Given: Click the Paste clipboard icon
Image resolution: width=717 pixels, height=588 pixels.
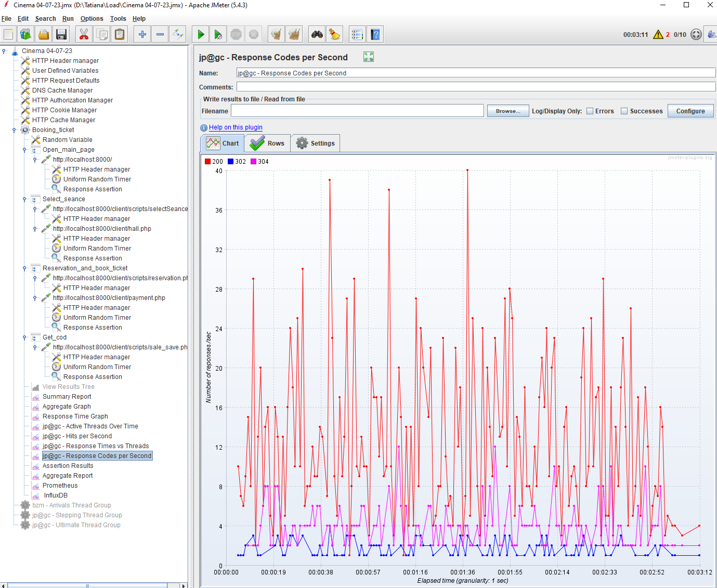Looking at the screenshot, I should tap(120, 35).
